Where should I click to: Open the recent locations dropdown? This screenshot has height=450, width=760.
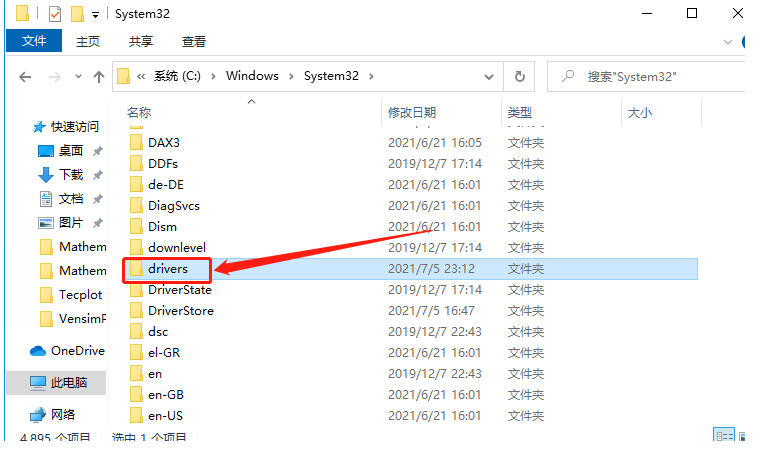(x=78, y=77)
